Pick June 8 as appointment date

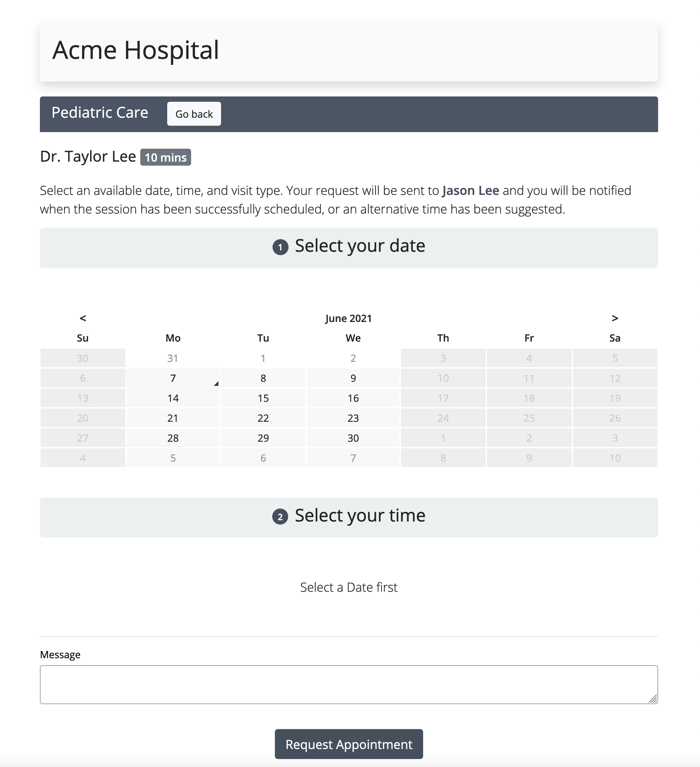click(x=263, y=378)
